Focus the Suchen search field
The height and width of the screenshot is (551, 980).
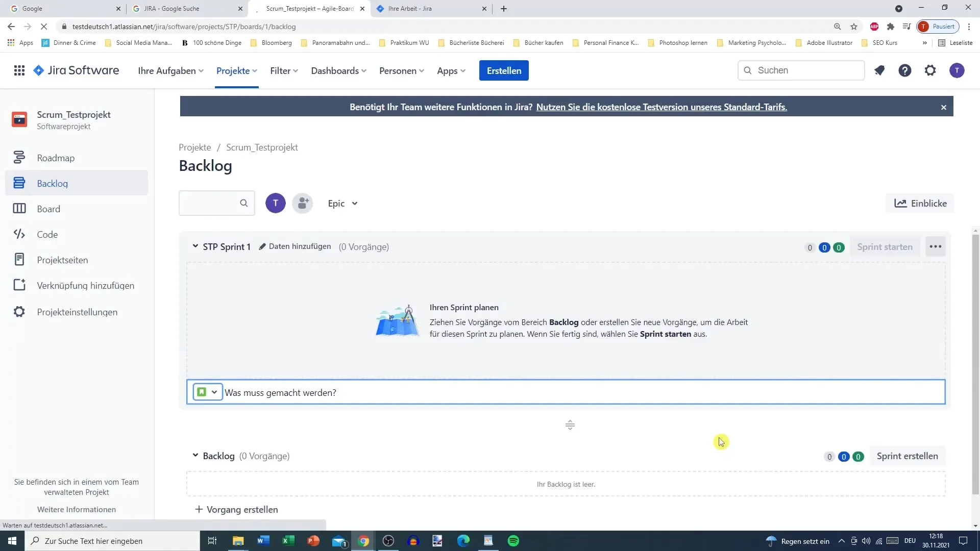pyautogui.click(x=801, y=70)
